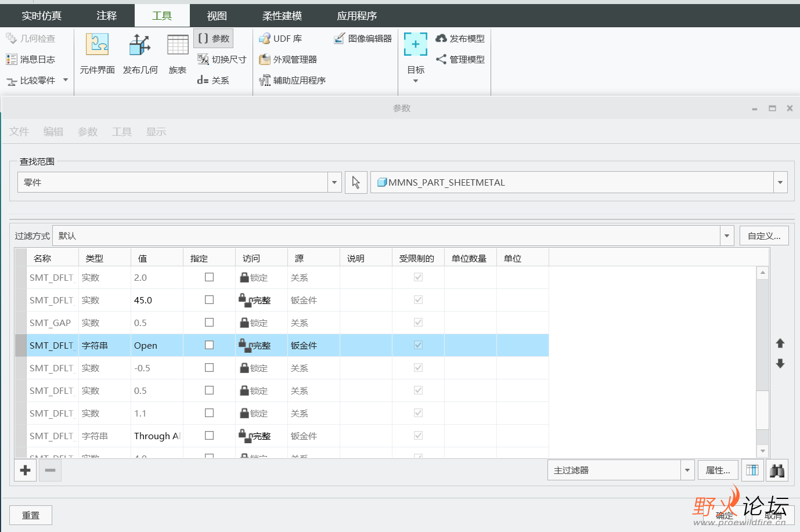This screenshot has width=800, height=532.
Task: Click the 确定 OK button
Action: pyautogui.click(x=724, y=515)
